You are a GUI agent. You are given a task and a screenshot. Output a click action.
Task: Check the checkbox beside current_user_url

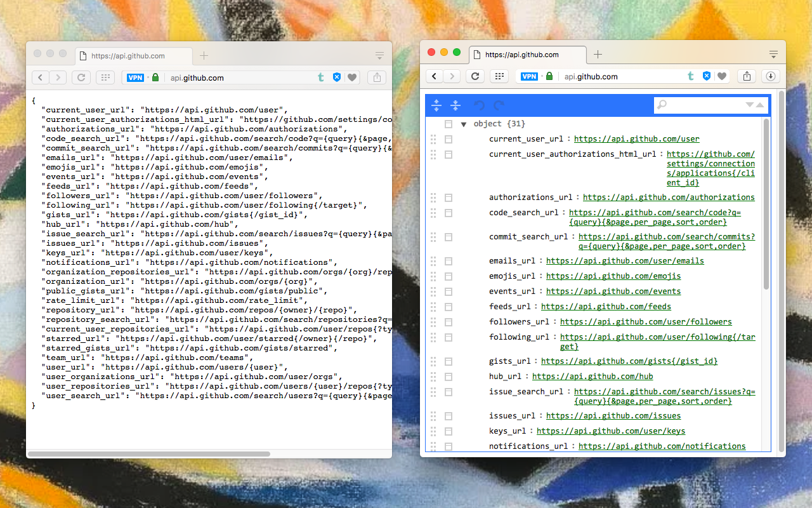click(x=449, y=139)
